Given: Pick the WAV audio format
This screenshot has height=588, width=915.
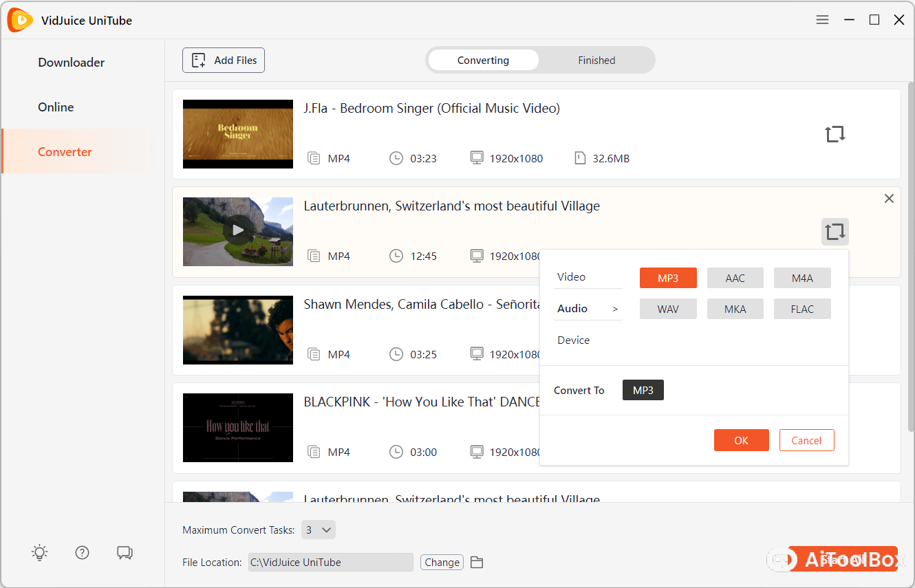Looking at the screenshot, I should [667, 309].
